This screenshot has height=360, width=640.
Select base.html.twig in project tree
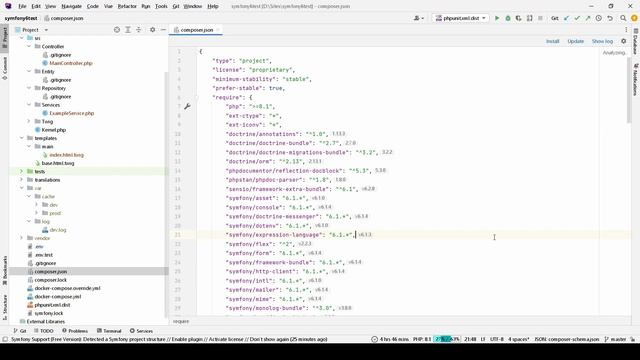[58, 163]
